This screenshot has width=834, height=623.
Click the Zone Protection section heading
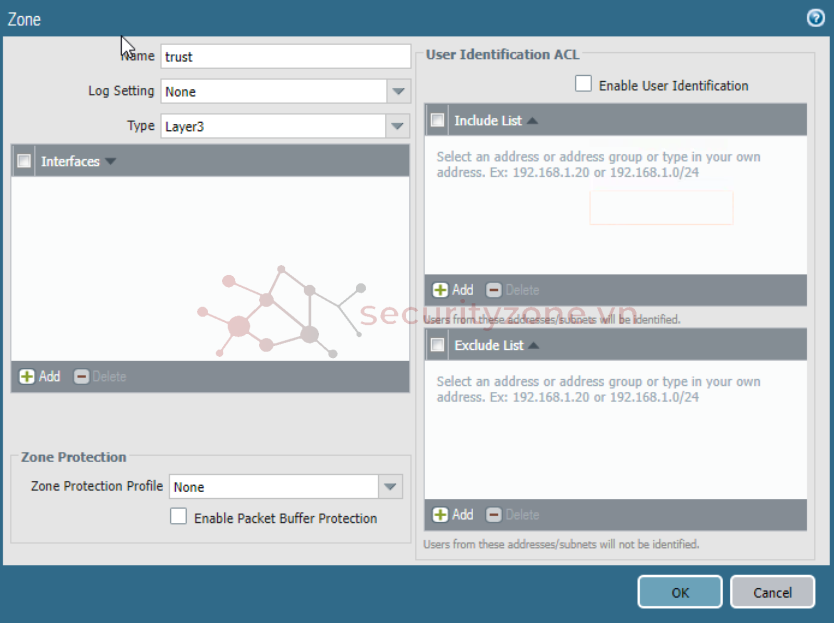click(73, 457)
